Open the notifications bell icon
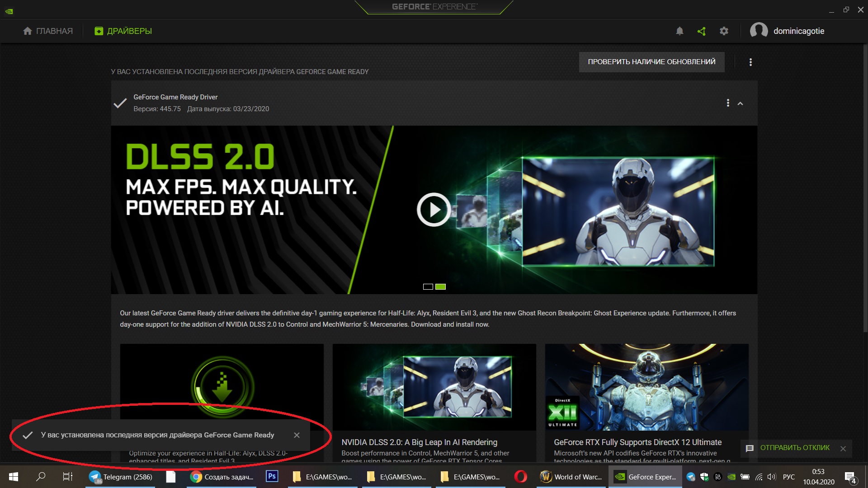The image size is (868, 488). [679, 31]
